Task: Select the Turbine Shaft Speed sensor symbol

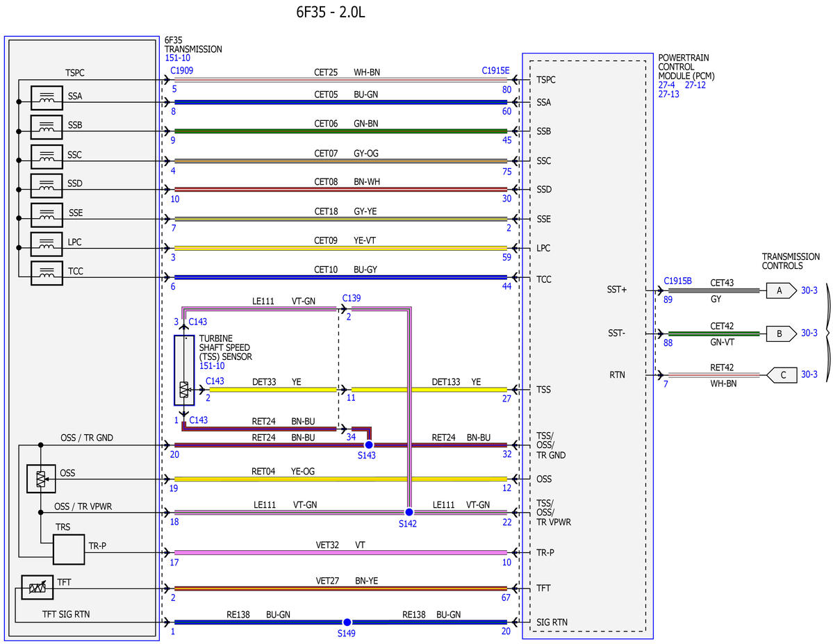Action: 184,370
